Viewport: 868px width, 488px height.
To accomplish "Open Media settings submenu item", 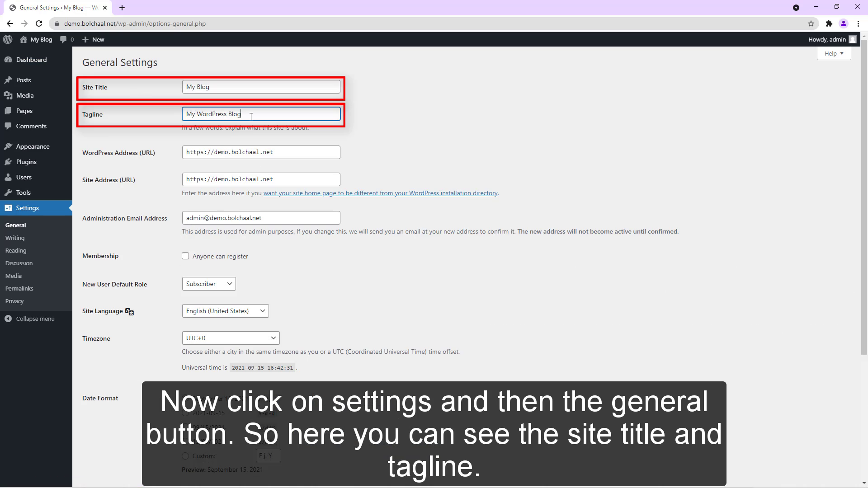I will (14, 276).
